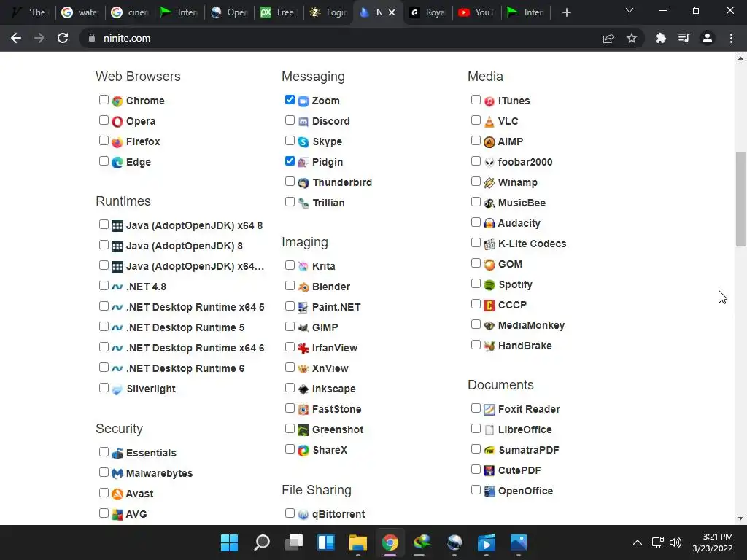Click the Chrome app icon in Web Browsers
The width and height of the screenshot is (747, 560).
pos(117,101)
